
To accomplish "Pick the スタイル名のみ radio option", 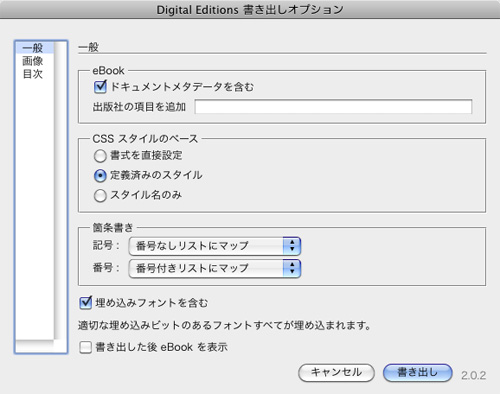I will coord(100,195).
